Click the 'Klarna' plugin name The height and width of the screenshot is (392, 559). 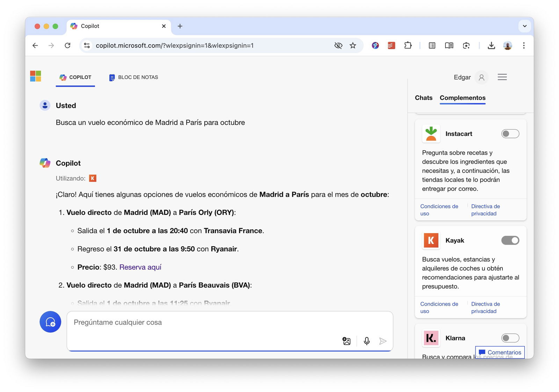tap(455, 338)
